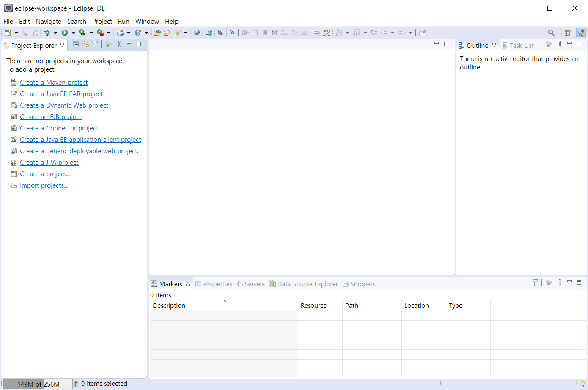The width and height of the screenshot is (588, 390).
Task: Click Import projects... link
Action: tap(44, 185)
